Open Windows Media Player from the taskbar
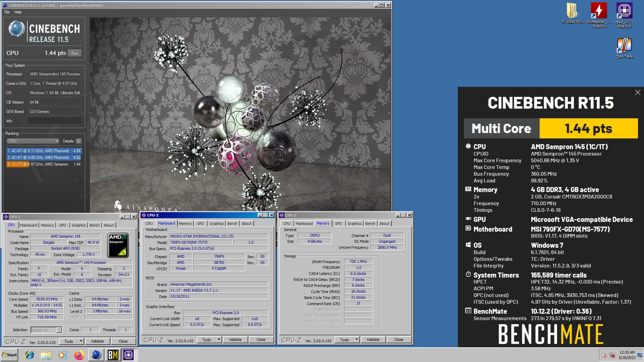Viewport: 644px width, 362px height. click(62, 355)
